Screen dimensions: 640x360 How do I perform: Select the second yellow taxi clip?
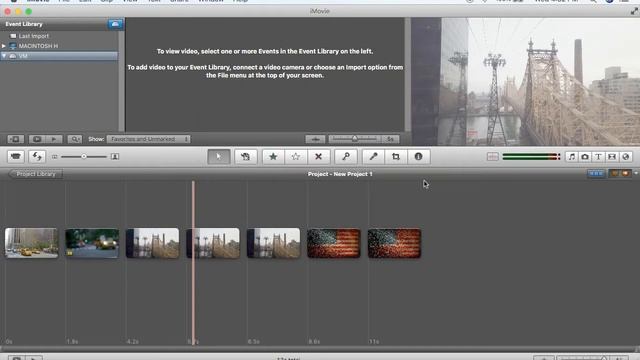coord(92,243)
